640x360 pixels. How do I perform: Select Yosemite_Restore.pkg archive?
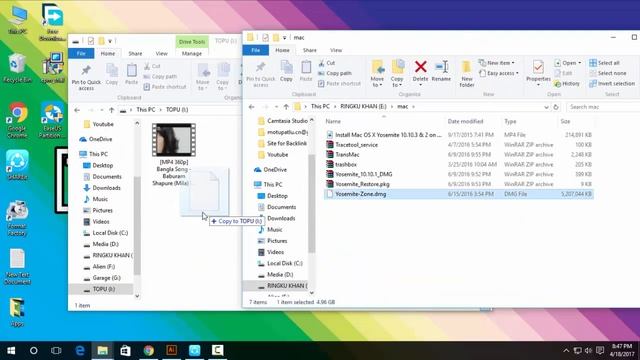tap(459, 184)
